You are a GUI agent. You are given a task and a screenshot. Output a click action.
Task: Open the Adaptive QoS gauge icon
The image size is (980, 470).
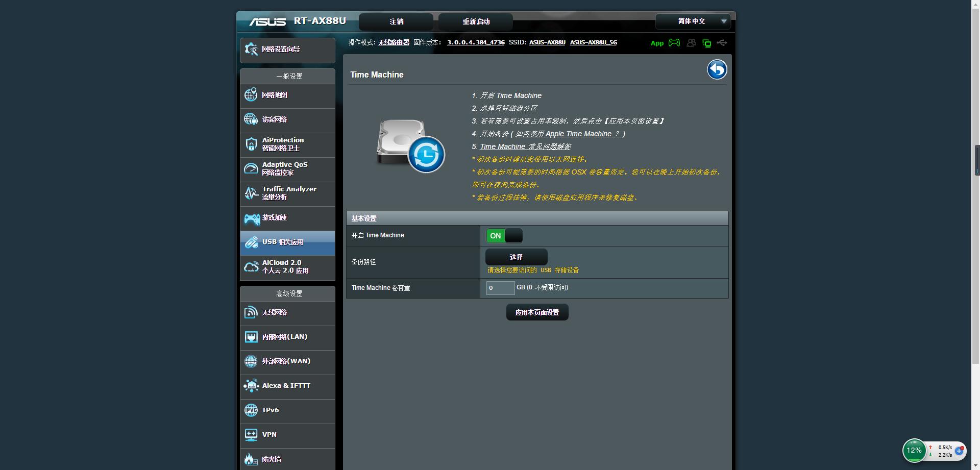(251, 168)
